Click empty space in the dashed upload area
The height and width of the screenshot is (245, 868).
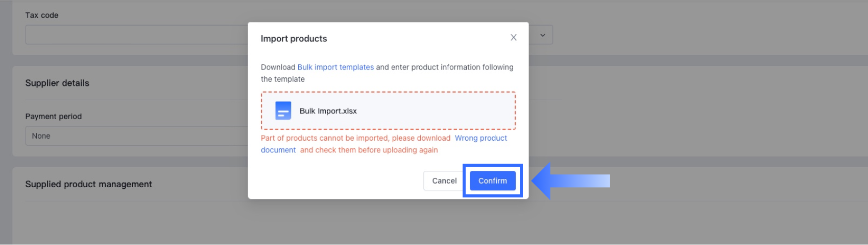434,111
